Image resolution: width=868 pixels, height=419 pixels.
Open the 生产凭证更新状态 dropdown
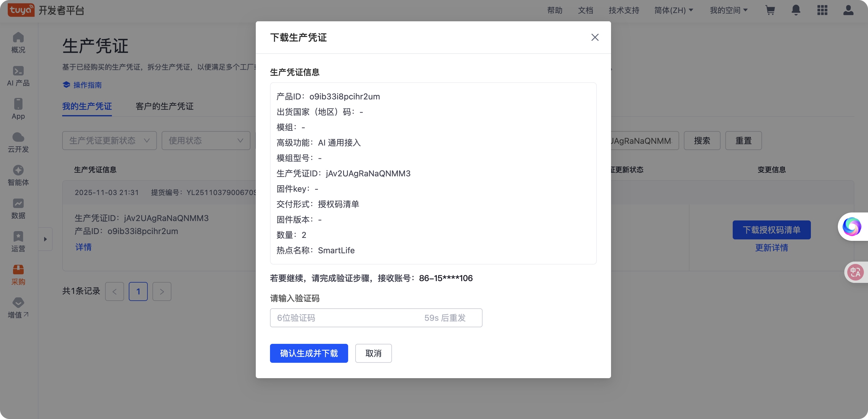click(109, 141)
